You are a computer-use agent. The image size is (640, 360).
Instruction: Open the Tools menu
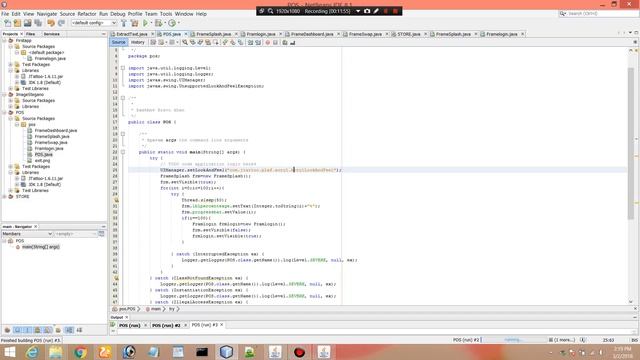(166, 14)
